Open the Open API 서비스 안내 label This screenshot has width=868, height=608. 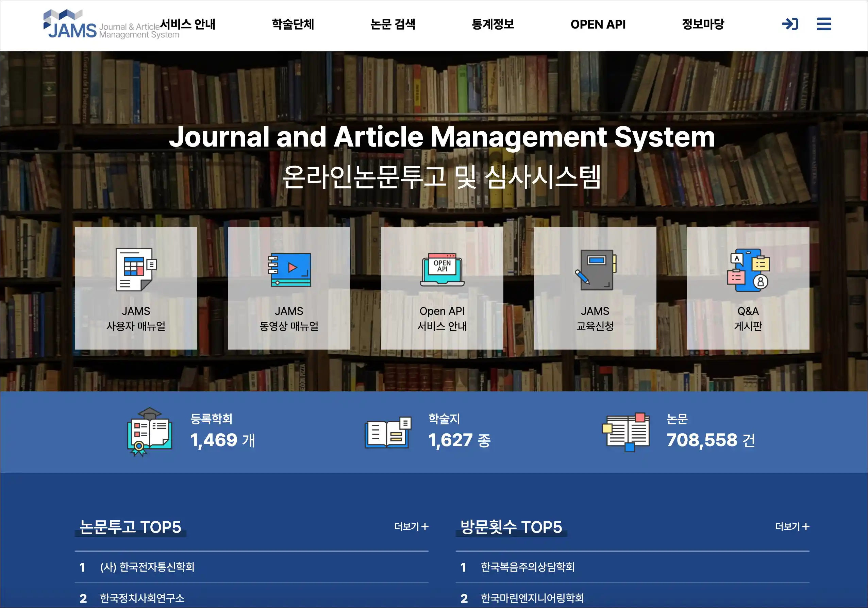pyautogui.click(x=442, y=319)
